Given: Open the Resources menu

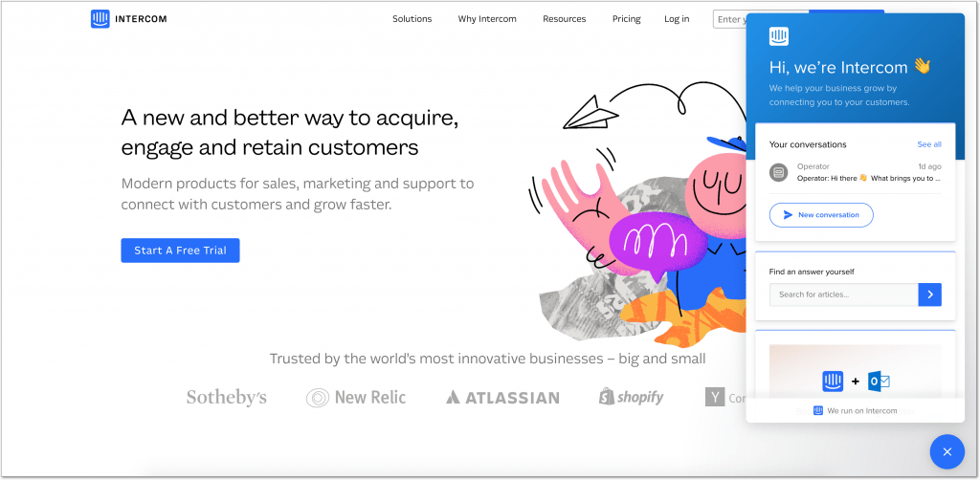Looking at the screenshot, I should 565,19.
